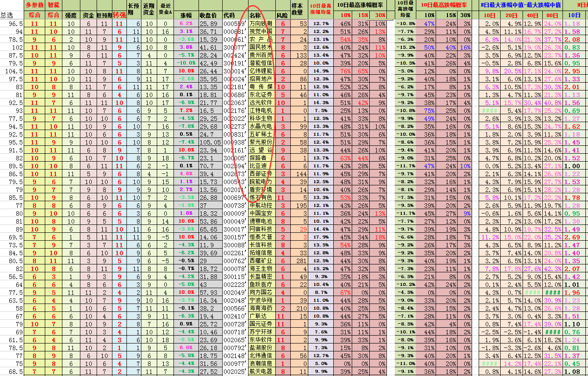Select the 中航动控 name cell

(262, 205)
